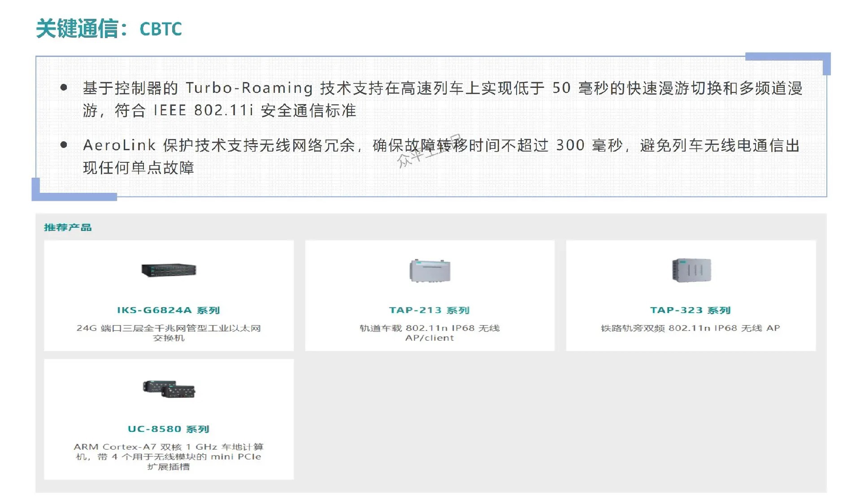The width and height of the screenshot is (860, 504).
Task: Click the TAP-323 access point image
Action: tap(691, 270)
